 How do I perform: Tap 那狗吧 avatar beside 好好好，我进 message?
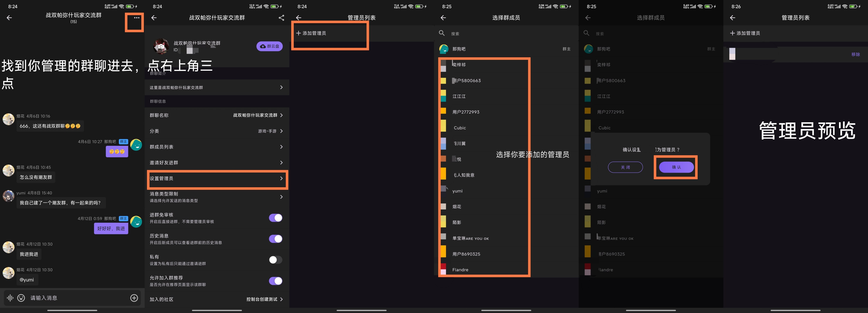tap(136, 222)
